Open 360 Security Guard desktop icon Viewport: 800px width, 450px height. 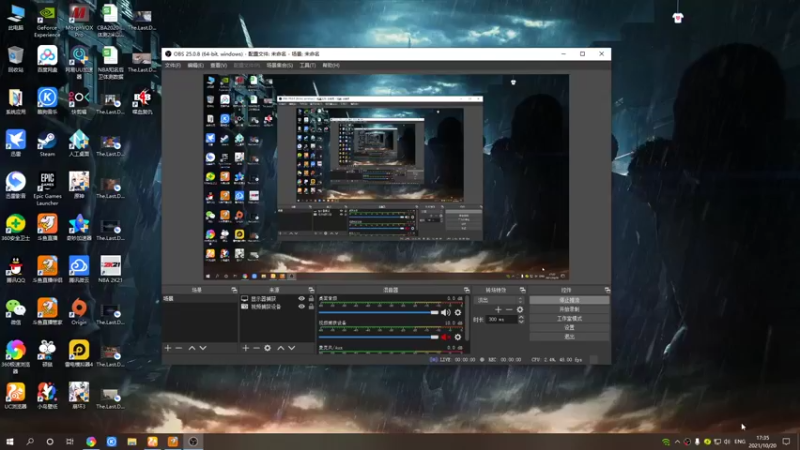(x=15, y=228)
